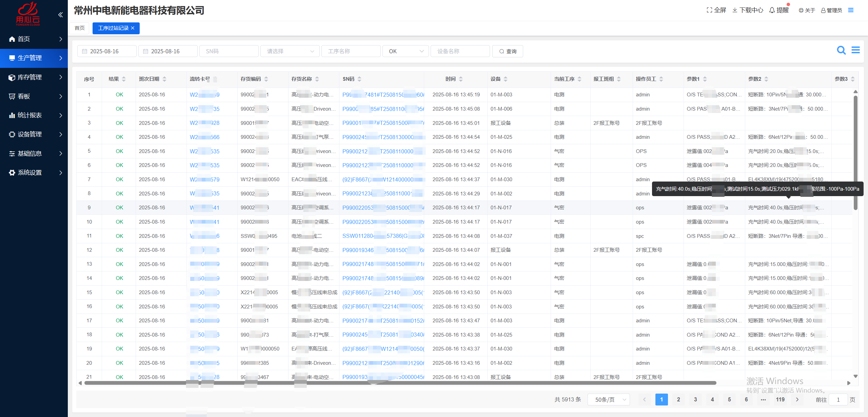Click the 查询 query button
Viewport: 868px width, 417px height.
[507, 51]
